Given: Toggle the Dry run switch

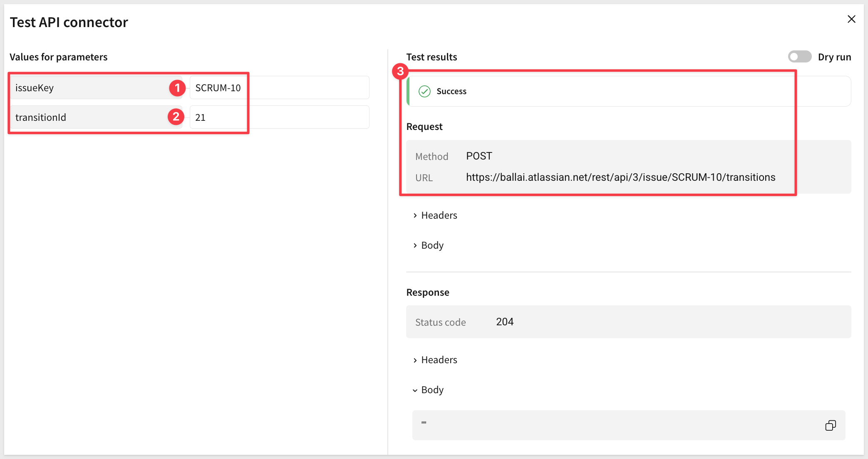Looking at the screenshot, I should click(799, 57).
